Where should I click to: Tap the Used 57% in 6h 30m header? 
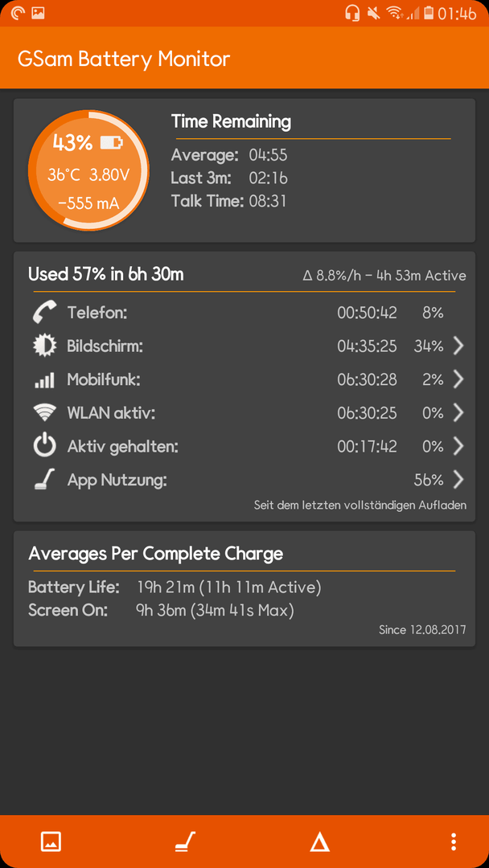point(106,274)
